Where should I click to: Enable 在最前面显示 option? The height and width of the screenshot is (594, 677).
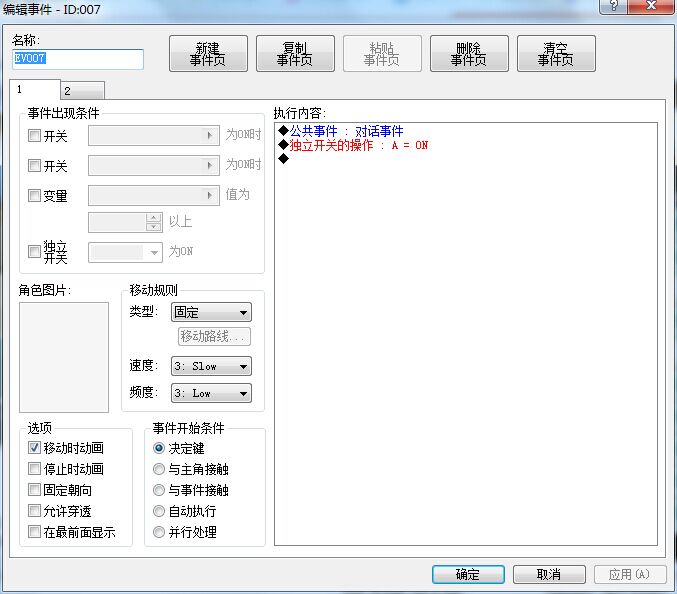tap(34, 531)
